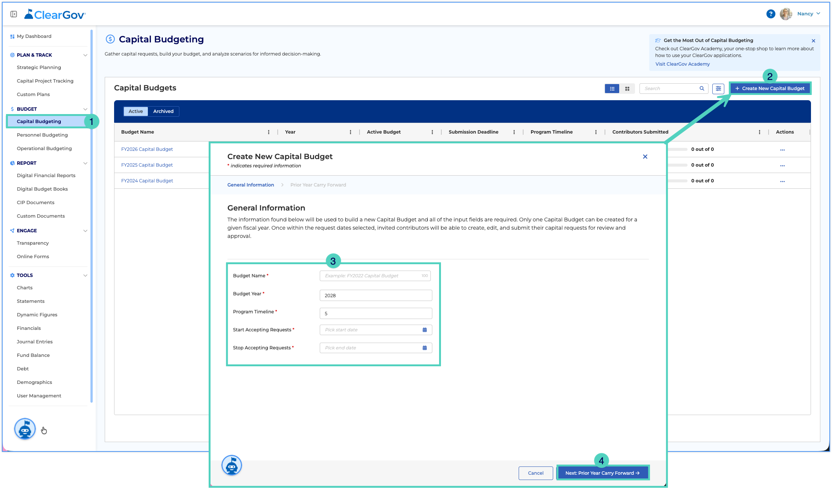Switch to grid view icon
This screenshot has width=832, height=504.
[x=627, y=89]
